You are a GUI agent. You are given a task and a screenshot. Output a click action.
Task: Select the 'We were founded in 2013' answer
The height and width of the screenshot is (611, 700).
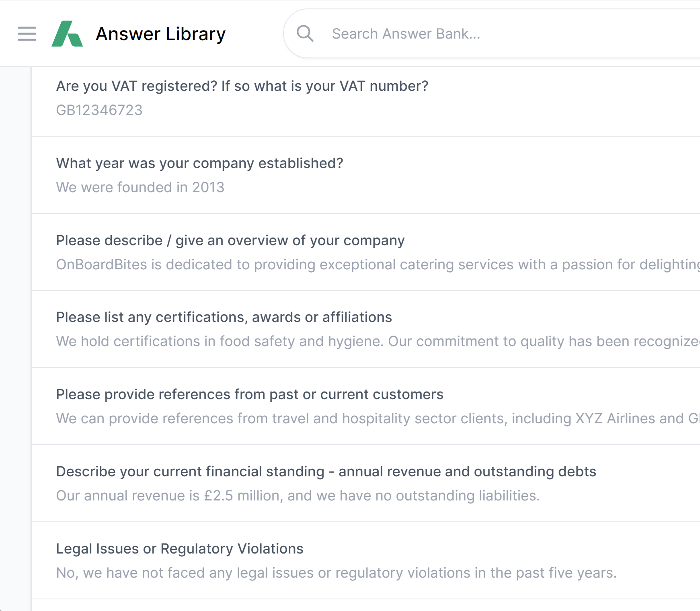[140, 187]
